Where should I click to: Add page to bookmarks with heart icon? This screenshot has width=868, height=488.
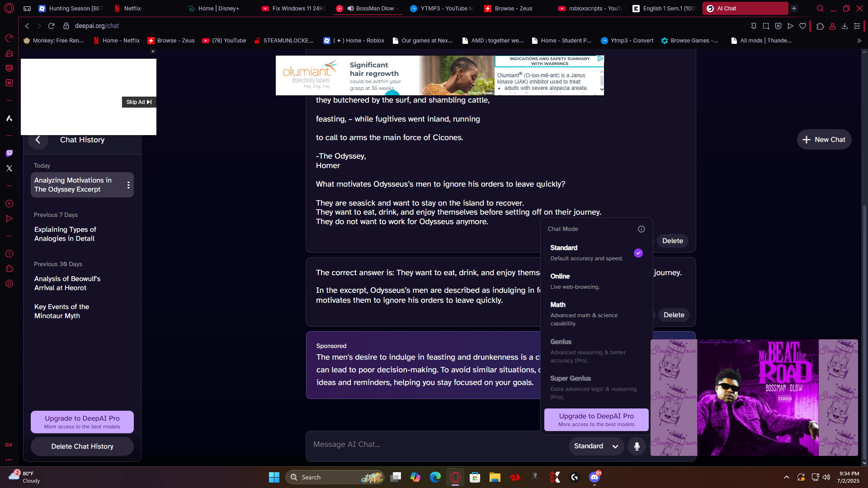coord(802,26)
